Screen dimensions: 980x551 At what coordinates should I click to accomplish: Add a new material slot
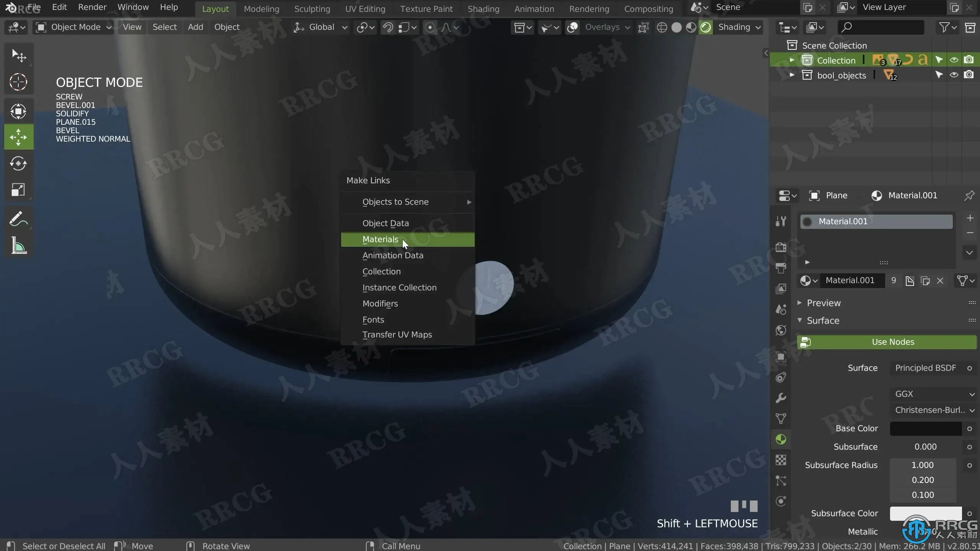pos(970,218)
